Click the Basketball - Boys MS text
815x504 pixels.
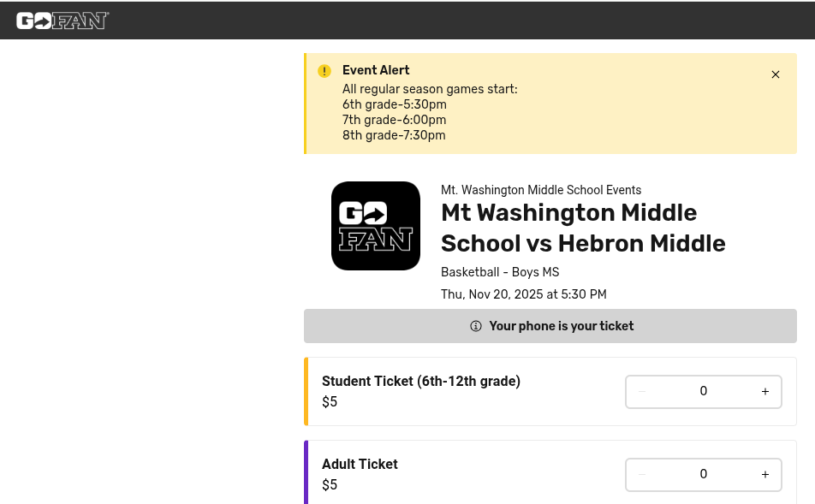pos(500,272)
